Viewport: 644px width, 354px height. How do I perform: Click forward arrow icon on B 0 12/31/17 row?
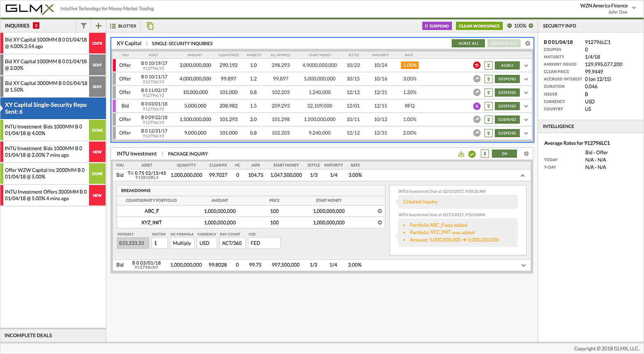[x=477, y=133]
